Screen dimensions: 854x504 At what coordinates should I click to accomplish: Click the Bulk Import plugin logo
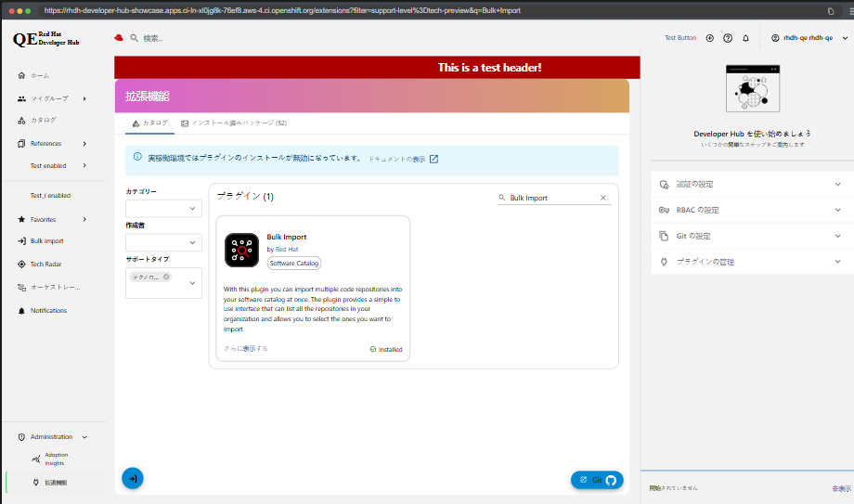click(242, 250)
